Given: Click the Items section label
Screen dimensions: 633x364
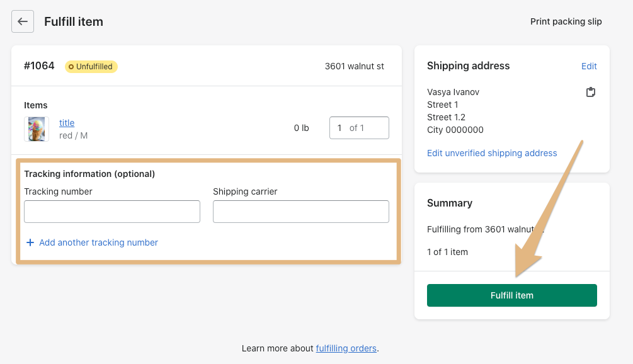Looking at the screenshot, I should (35, 105).
